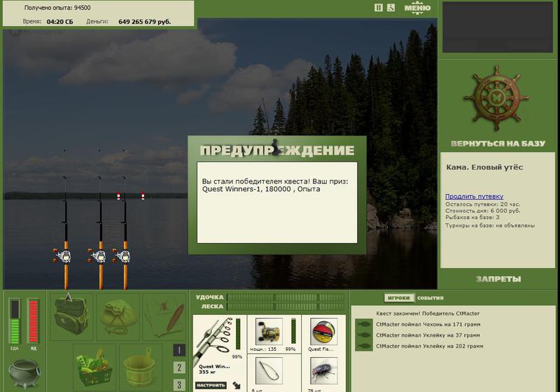Select the fly bait thumbnail

(323, 371)
